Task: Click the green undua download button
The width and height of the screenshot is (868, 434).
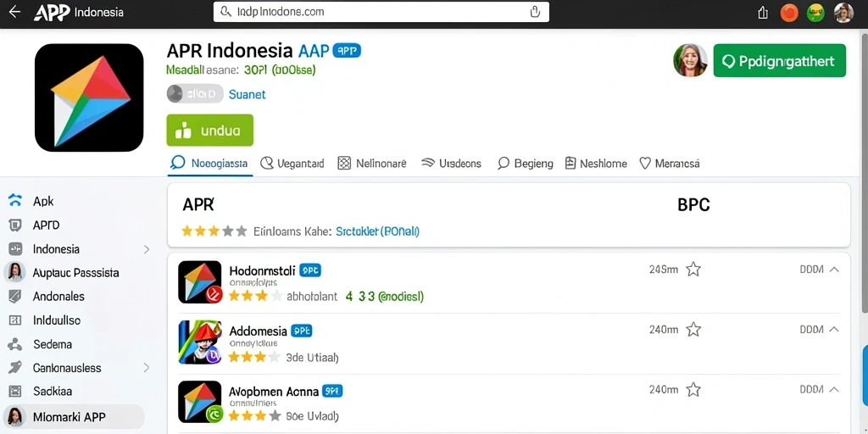Action: pyautogui.click(x=210, y=130)
